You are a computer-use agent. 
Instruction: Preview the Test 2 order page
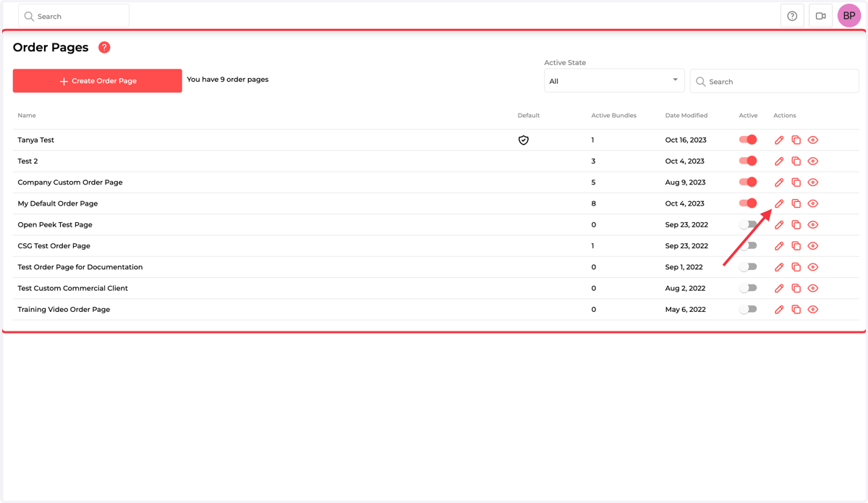(x=813, y=161)
